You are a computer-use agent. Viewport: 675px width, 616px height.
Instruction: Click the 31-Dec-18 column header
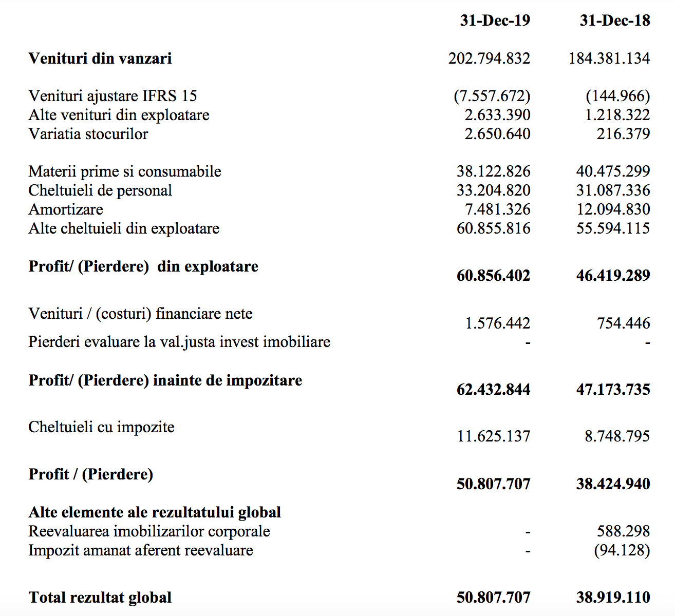[x=615, y=21]
